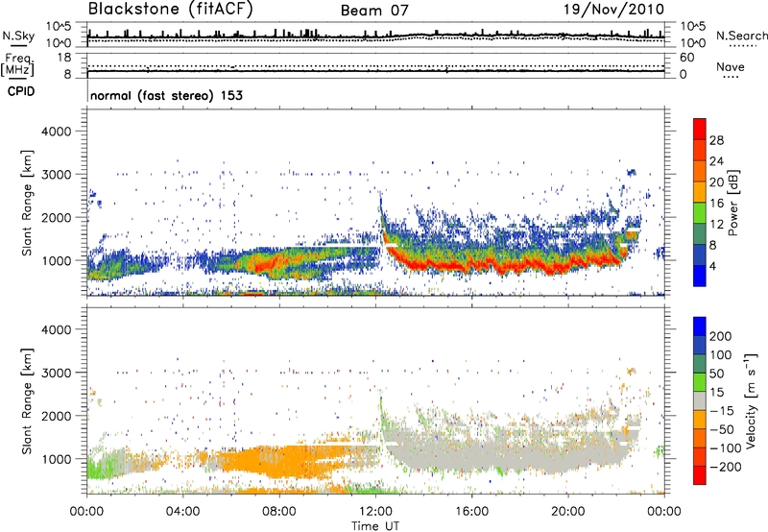The image size is (768, 532).
Task: Click the date "19/Nov/2010"
Action: (614, 9)
